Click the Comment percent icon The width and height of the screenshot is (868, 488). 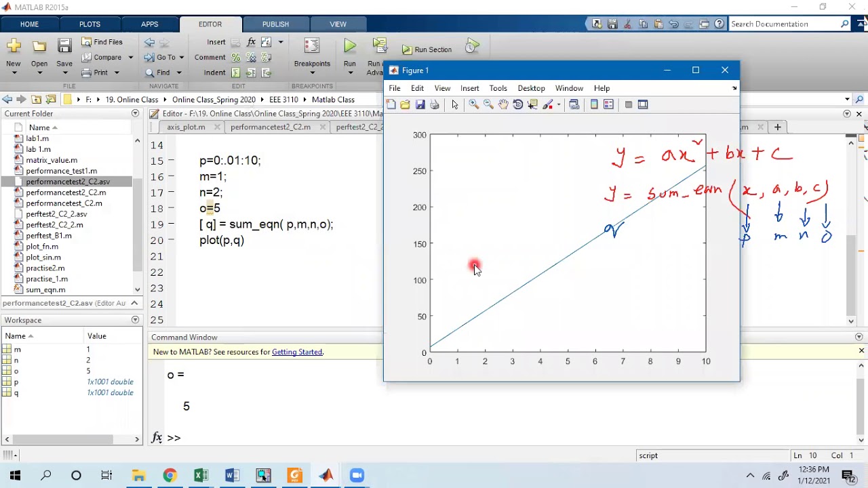236,58
